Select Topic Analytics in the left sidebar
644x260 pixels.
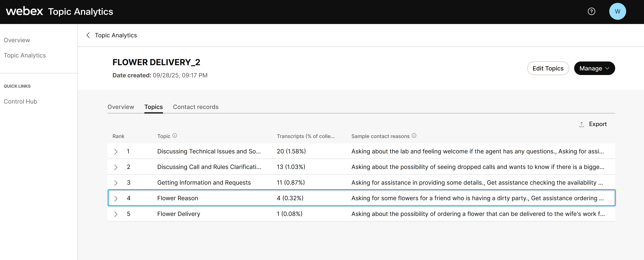click(x=25, y=55)
